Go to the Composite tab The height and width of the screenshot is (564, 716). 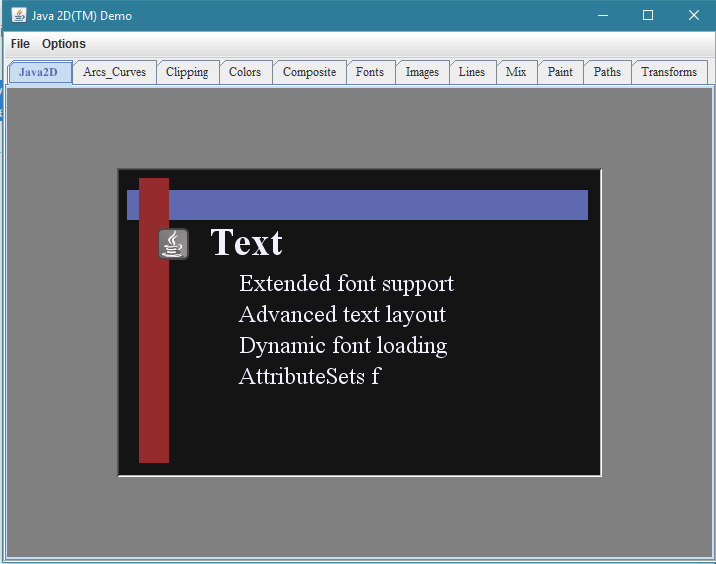tap(309, 72)
